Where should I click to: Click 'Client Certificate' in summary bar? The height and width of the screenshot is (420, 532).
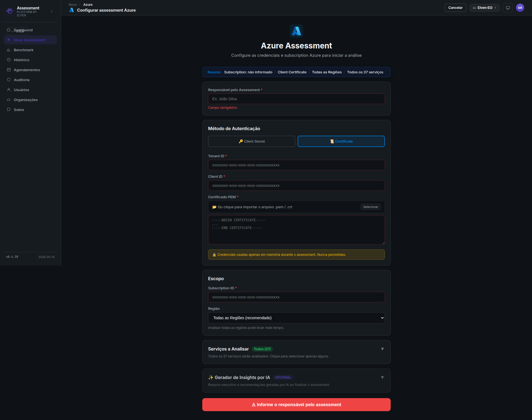pos(292,72)
